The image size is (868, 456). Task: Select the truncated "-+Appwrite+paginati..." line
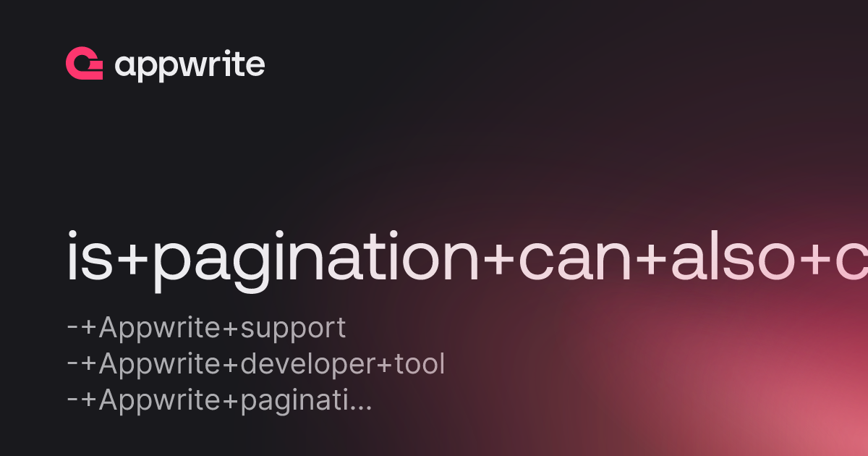pos(219,400)
